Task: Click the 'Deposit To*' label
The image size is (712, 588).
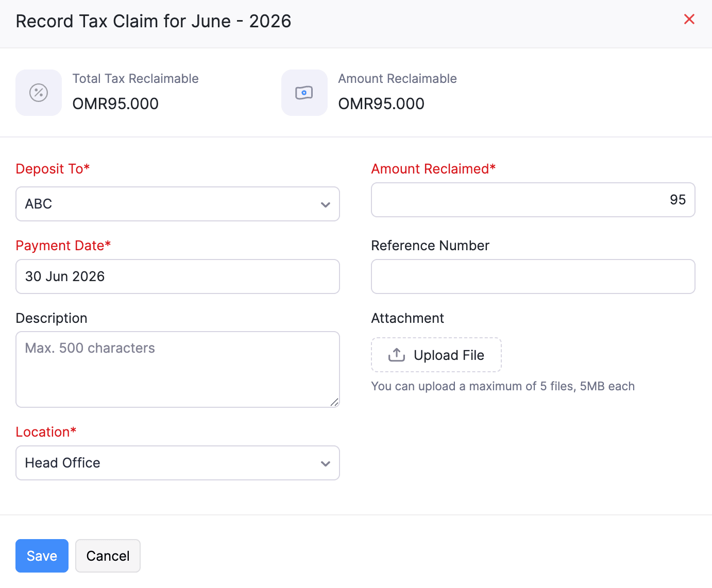Action: point(53,169)
